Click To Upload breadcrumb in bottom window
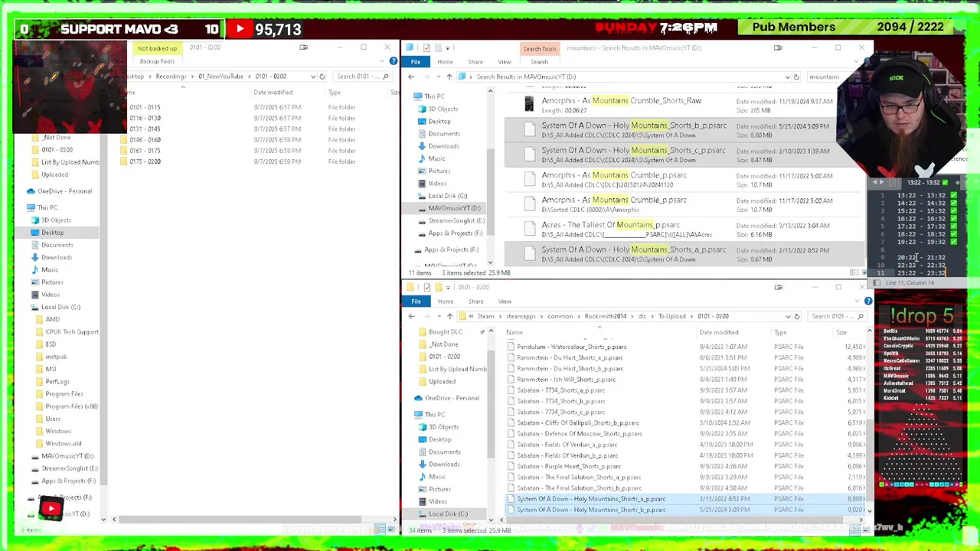 point(672,316)
